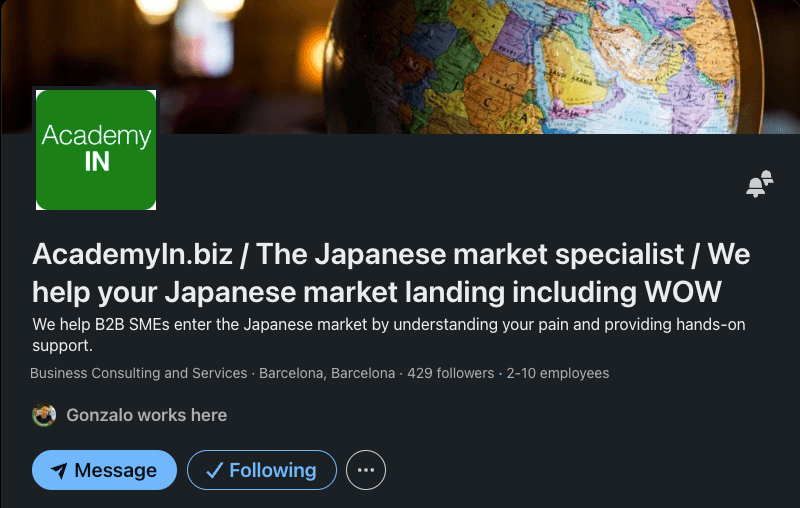The width and height of the screenshot is (800, 508).
Task: Send a message with the Message button
Action: coord(105,470)
